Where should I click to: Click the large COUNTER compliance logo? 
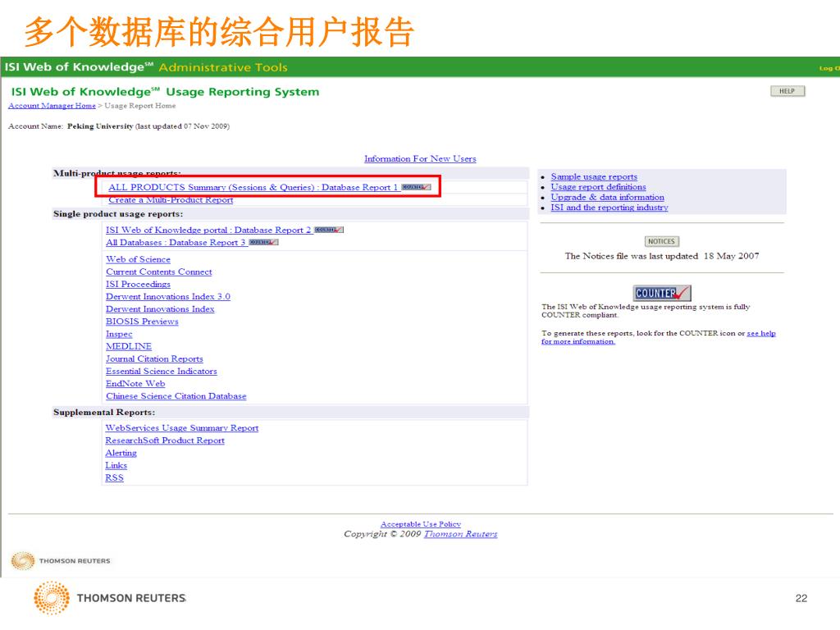click(662, 293)
